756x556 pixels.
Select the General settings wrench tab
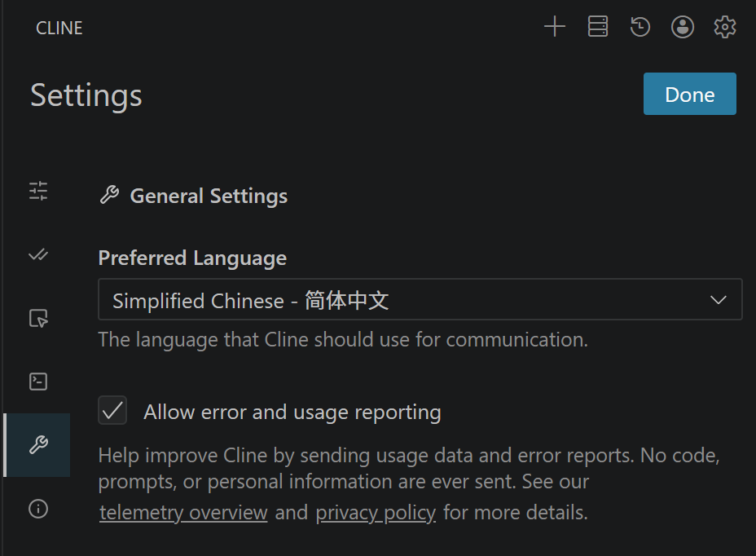click(x=38, y=445)
